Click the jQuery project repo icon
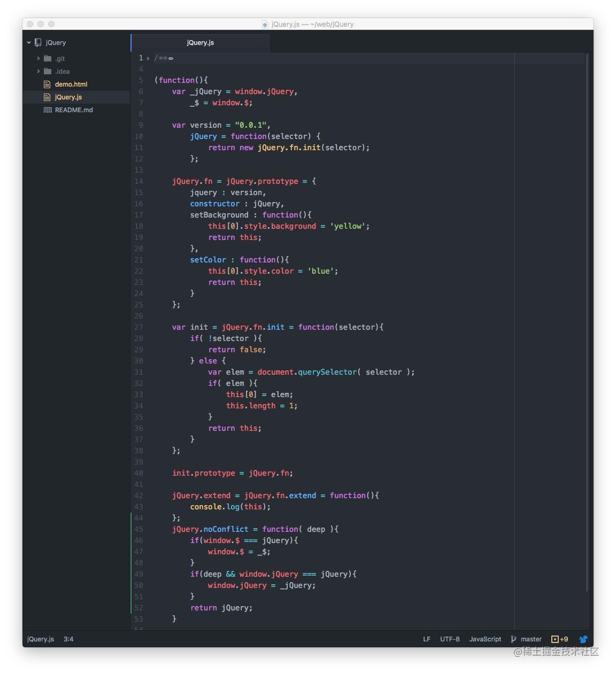This screenshot has height=674, width=616. click(38, 42)
